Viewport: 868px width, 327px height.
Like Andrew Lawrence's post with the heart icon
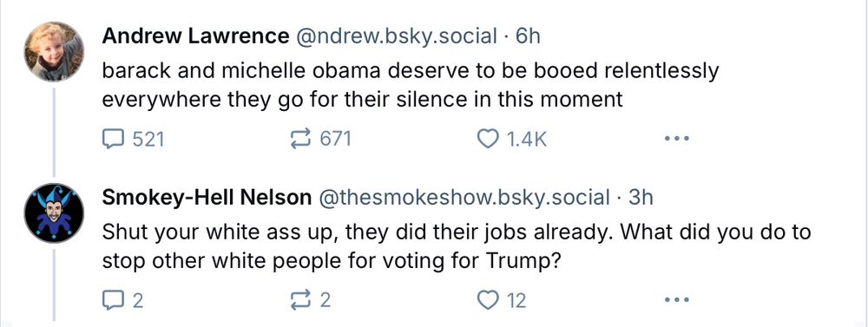(x=488, y=139)
